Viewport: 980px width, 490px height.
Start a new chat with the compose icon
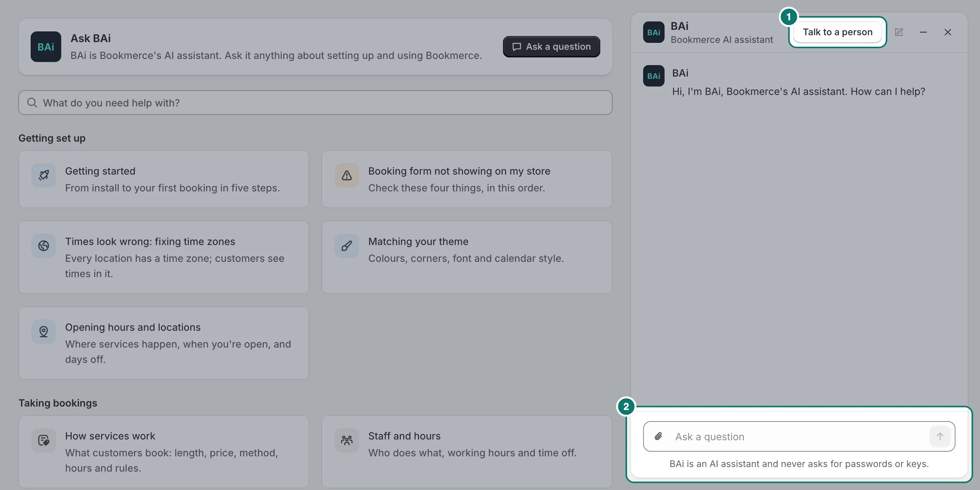pyautogui.click(x=899, y=32)
